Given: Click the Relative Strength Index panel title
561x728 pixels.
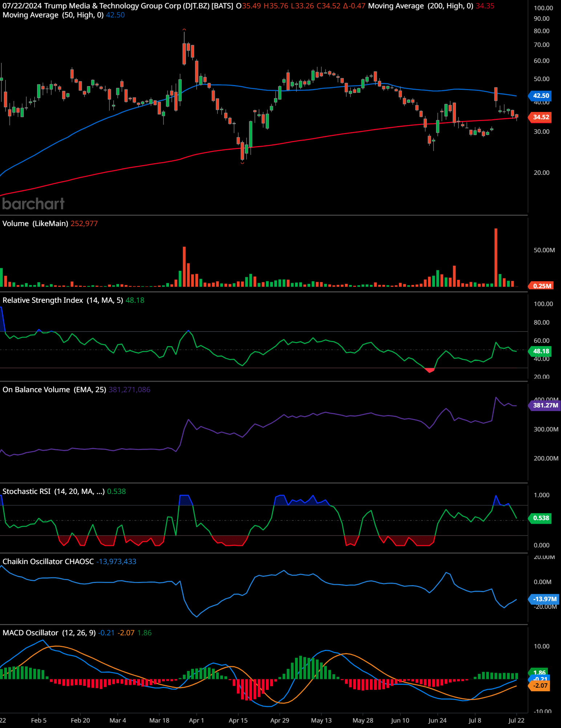Looking at the screenshot, I should coord(63,300).
